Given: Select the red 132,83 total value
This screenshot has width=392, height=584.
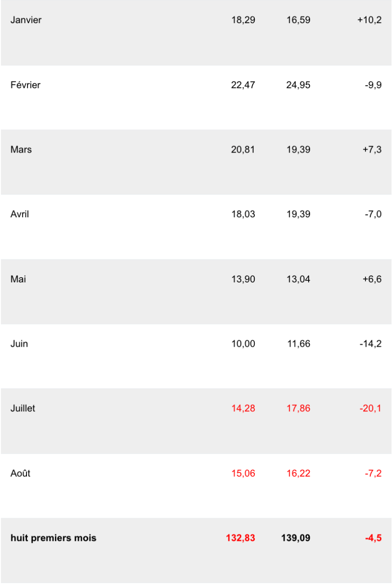Looking at the screenshot, I should pos(241,538).
